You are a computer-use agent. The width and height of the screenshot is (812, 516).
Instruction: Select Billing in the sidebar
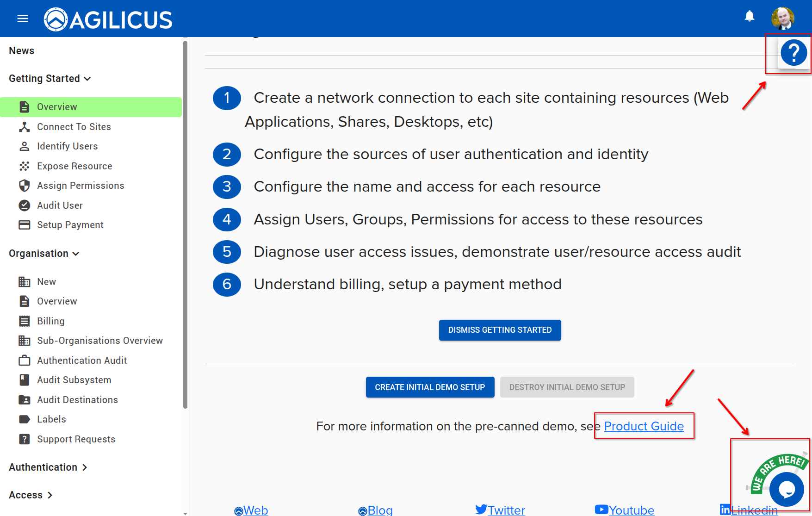pos(51,321)
